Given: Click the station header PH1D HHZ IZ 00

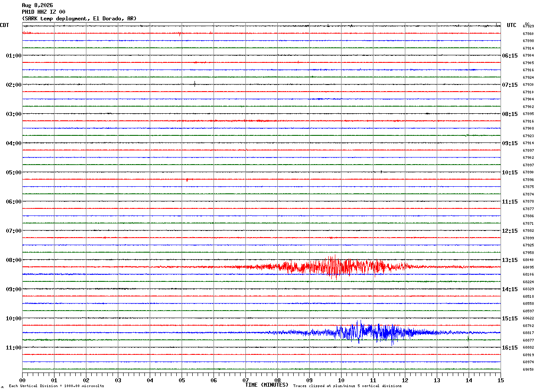Looking at the screenshot, I should (43, 12).
